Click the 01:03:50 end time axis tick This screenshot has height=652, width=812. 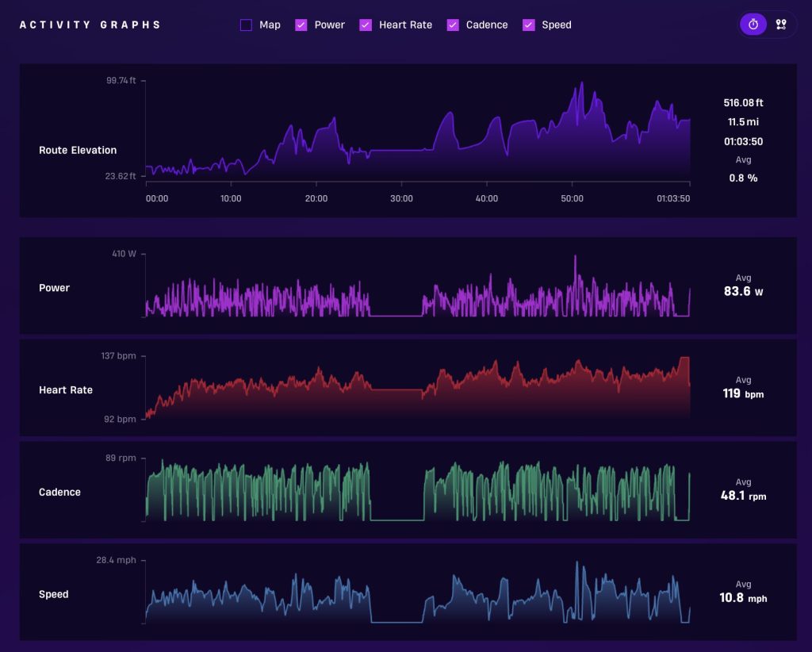click(x=673, y=198)
